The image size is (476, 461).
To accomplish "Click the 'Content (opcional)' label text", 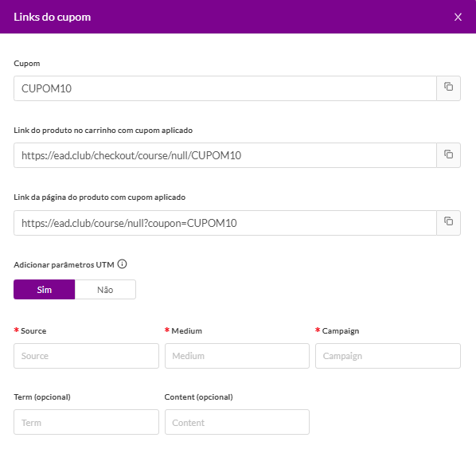I will pos(198,397).
